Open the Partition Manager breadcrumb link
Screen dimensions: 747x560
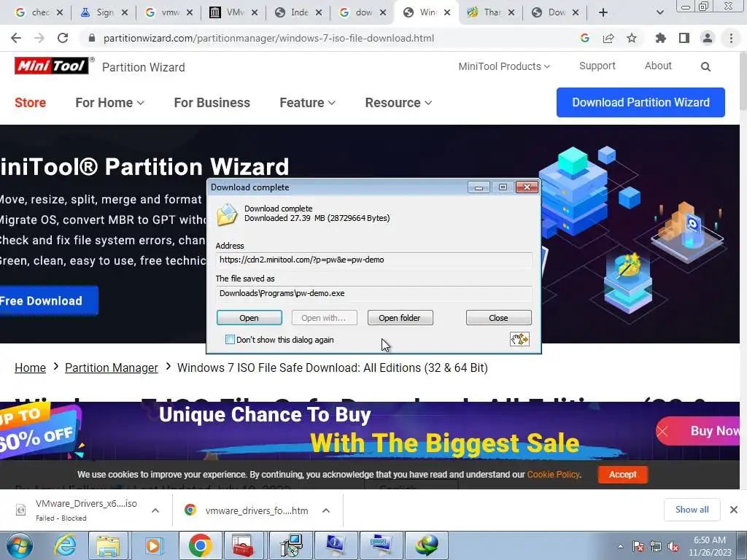point(112,367)
